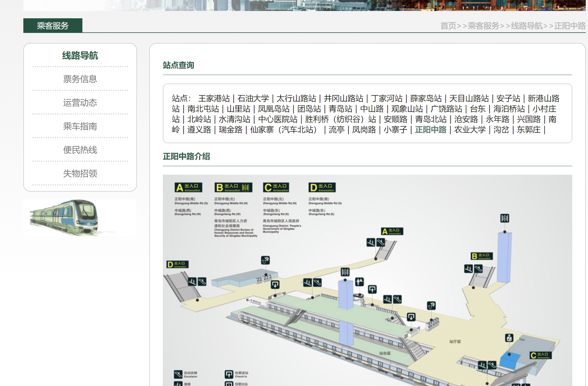Select station 青岛站

(341, 109)
